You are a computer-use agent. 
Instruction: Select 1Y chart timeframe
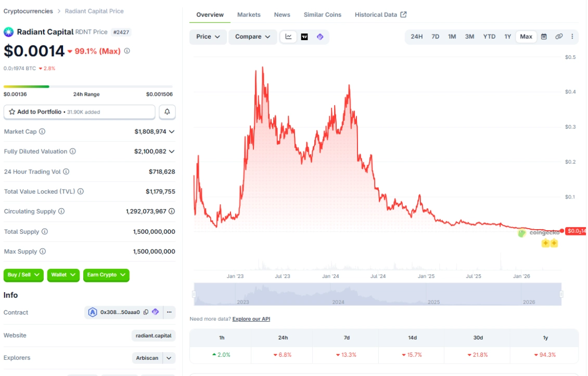(507, 36)
